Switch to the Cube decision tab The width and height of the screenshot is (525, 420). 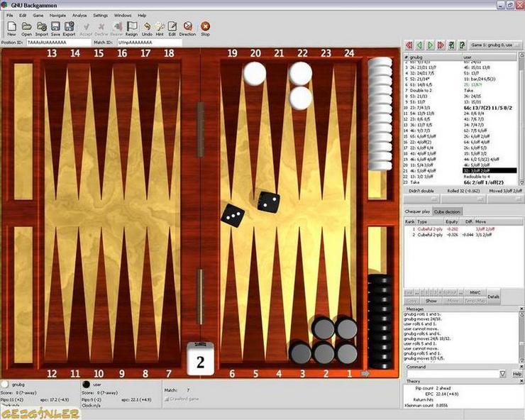[447, 211]
